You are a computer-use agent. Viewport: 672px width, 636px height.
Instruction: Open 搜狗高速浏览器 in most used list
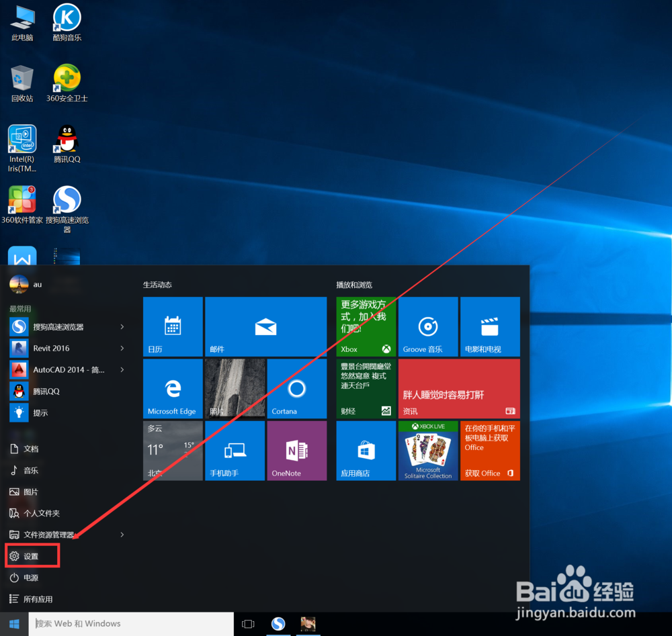pos(58,327)
